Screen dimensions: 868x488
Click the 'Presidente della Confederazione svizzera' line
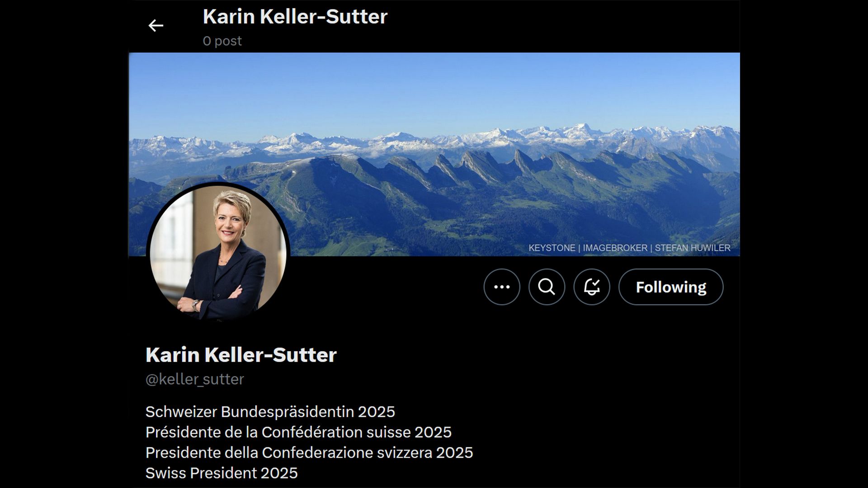[288, 452]
